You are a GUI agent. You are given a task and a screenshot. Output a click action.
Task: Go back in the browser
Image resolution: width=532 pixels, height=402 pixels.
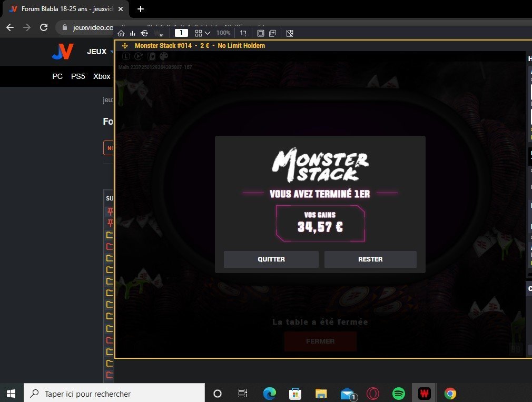pos(10,27)
